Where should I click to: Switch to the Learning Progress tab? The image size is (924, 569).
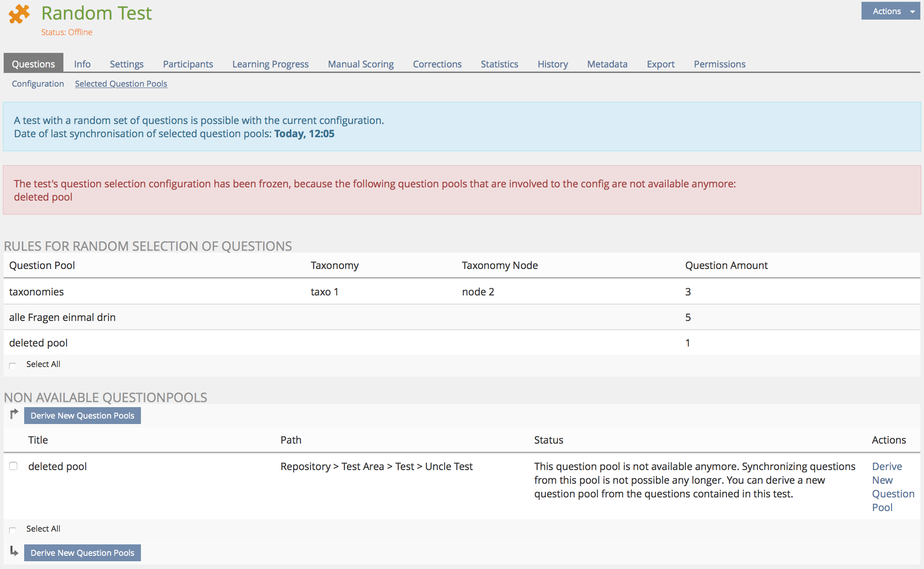270,64
